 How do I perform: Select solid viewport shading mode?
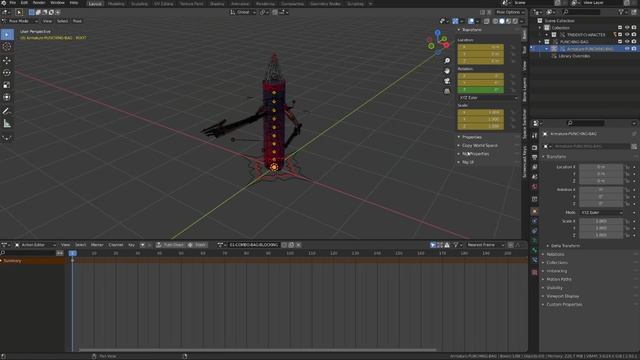(x=502, y=21)
